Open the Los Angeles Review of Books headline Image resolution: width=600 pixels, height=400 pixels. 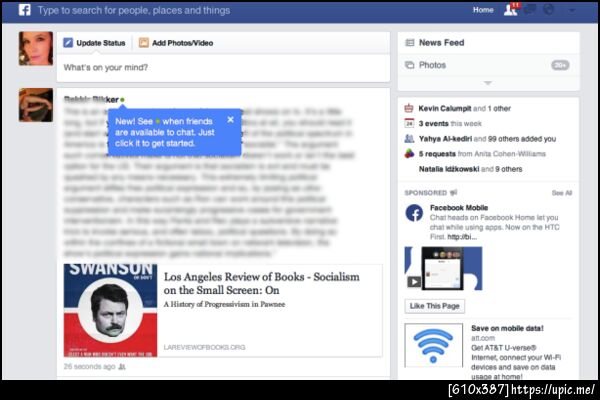[262, 283]
